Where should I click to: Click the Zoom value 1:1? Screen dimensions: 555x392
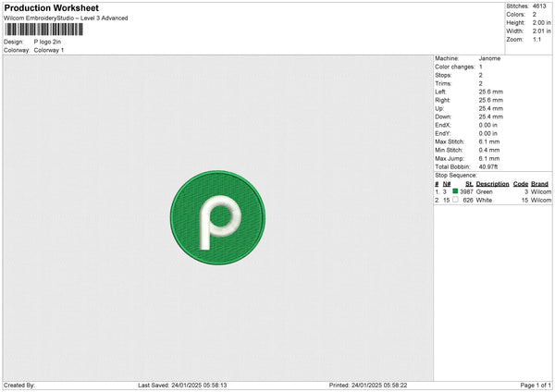[536, 40]
